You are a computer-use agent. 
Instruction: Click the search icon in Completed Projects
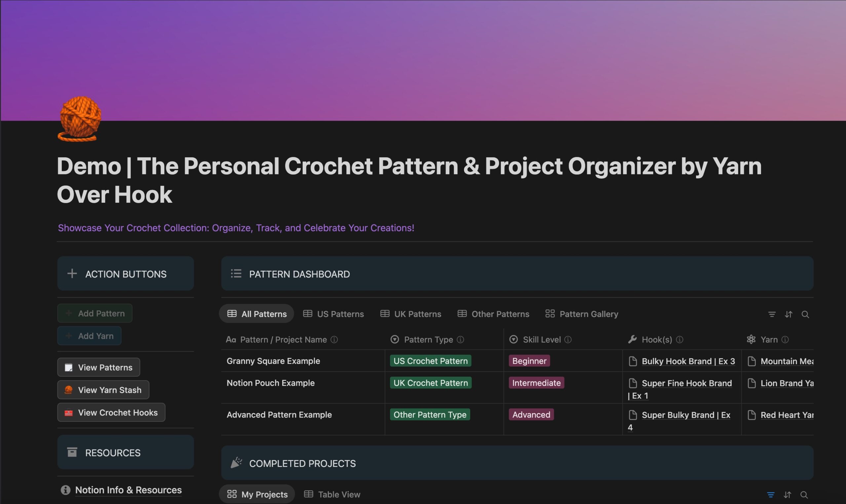coord(804,495)
